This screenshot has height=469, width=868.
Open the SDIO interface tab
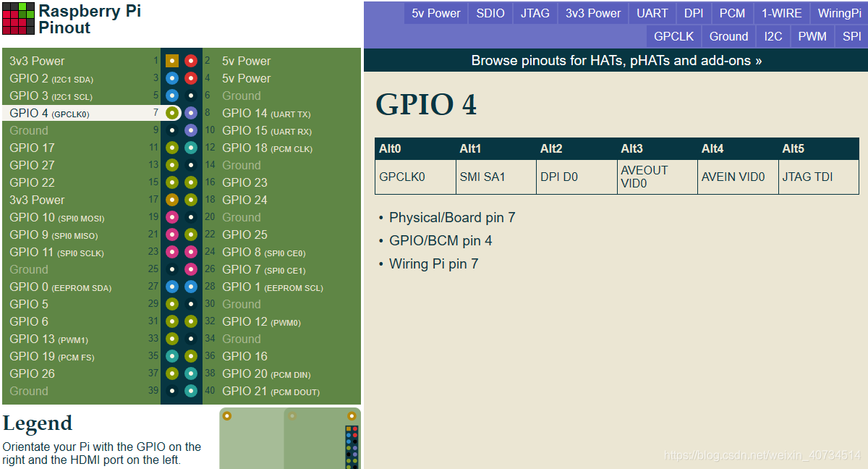[490, 13]
